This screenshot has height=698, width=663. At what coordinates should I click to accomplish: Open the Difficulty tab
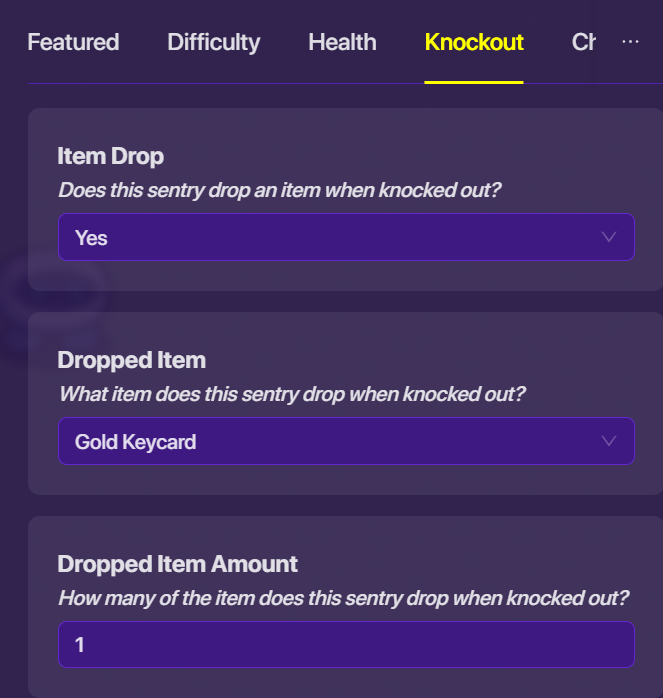[213, 42]
